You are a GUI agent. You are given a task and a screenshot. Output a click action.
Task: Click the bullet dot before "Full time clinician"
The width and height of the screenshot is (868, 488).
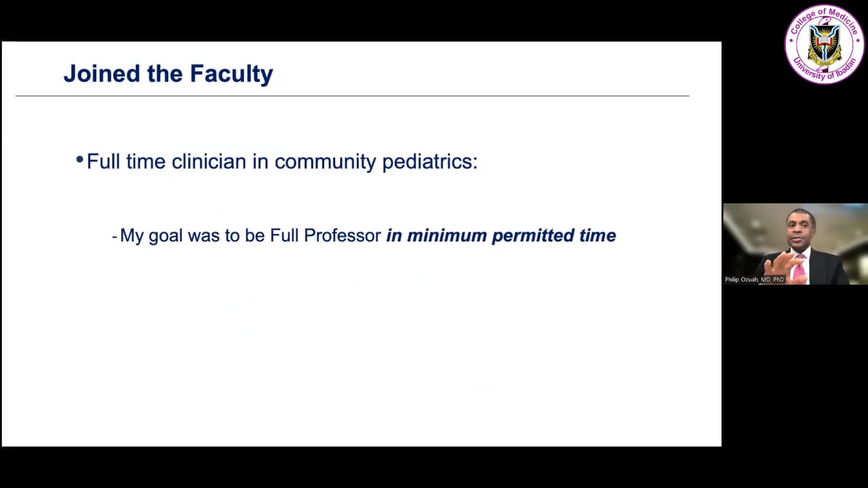pos(79,161)
